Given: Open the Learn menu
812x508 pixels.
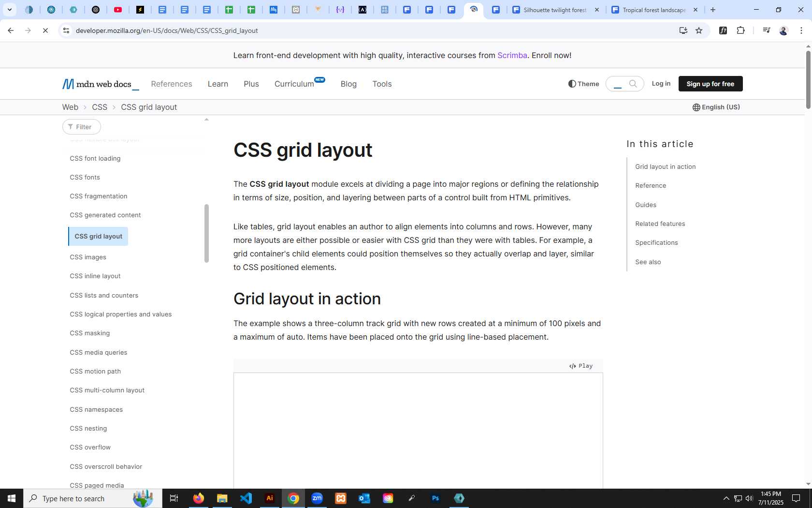Looking at the screenshot, I should [218, 84].
